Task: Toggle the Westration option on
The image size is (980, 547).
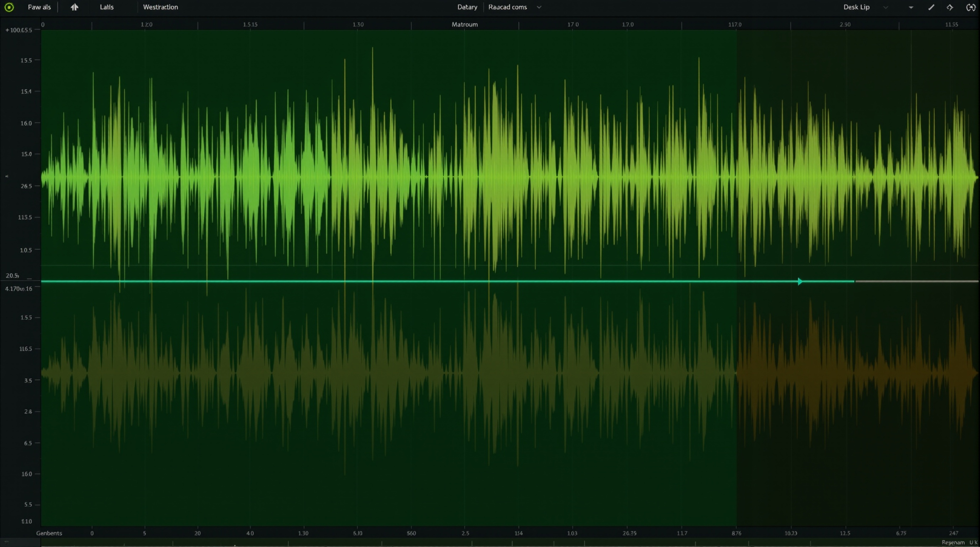Action: click(x=160, y=7)
